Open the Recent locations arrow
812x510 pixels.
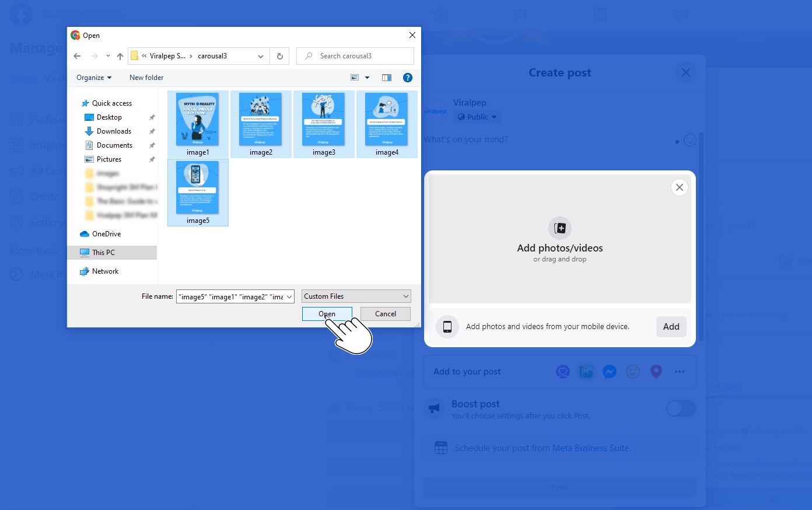[108, 56]
